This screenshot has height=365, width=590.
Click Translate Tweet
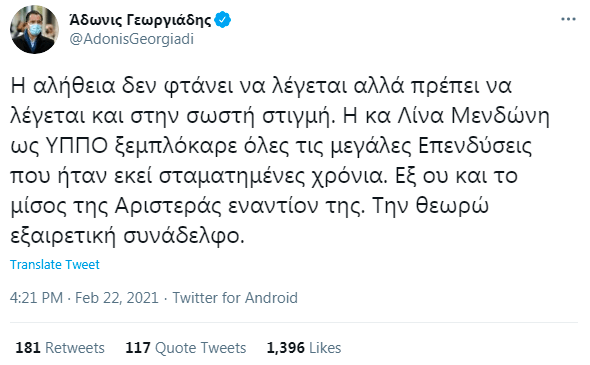55,265
